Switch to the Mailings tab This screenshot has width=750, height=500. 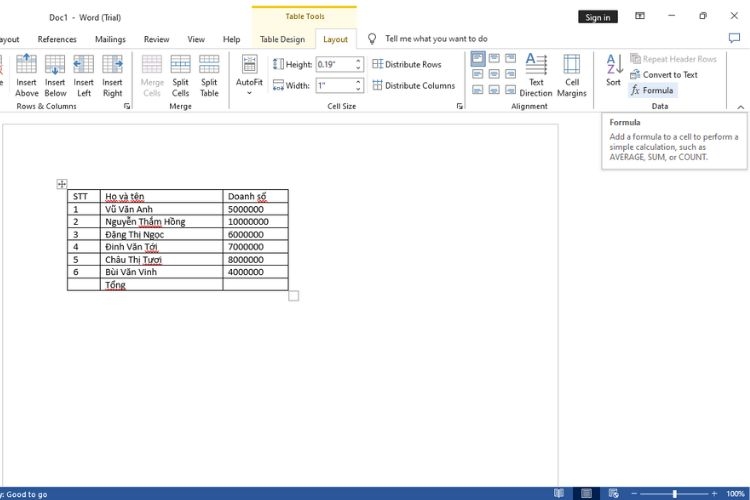(110, 39)
